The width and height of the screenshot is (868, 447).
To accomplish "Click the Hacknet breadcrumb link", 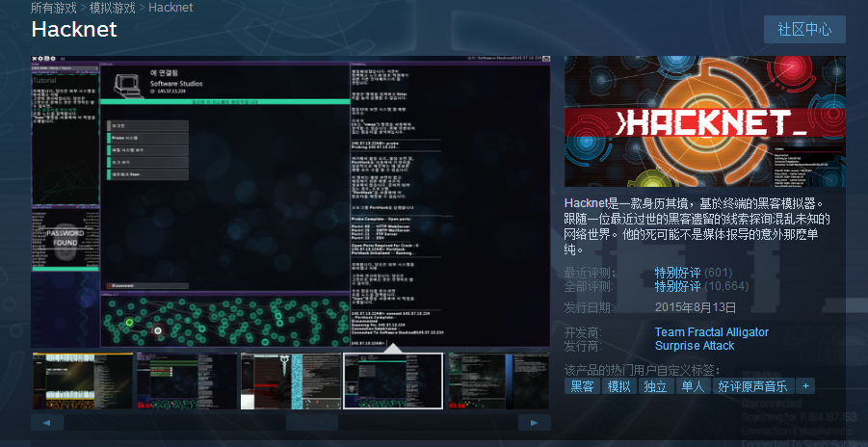I will click(171, 8).
